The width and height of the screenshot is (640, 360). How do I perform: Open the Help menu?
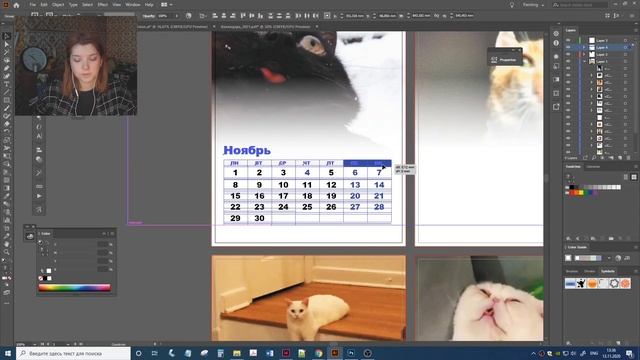click(x=149, y=5)
